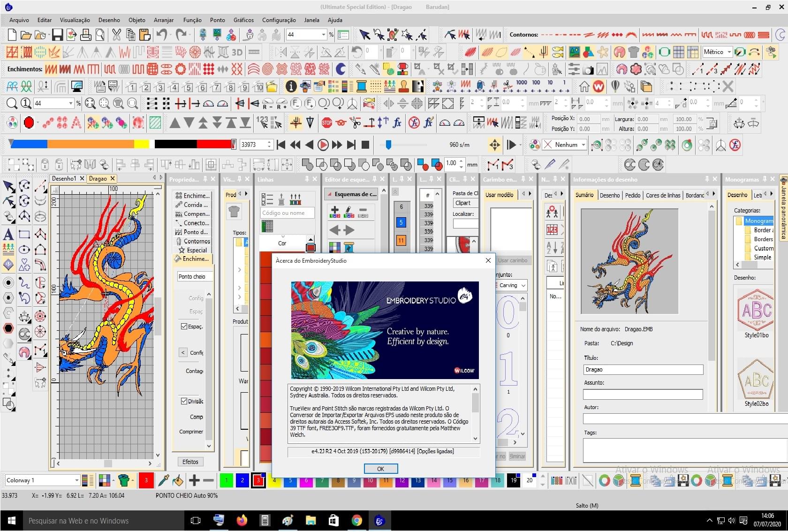Open the Gráficos menu
The image size is (788, 532).
(x=243, y=20)
